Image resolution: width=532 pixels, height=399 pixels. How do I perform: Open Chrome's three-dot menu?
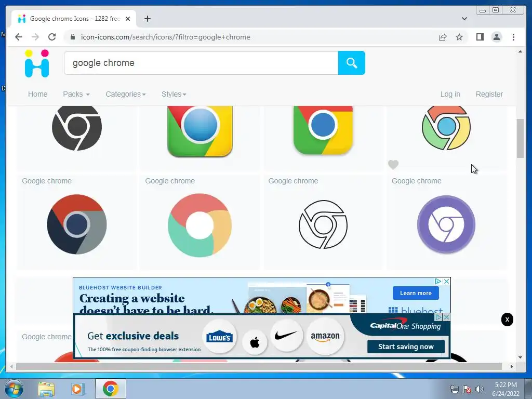[x=513, y=37]
